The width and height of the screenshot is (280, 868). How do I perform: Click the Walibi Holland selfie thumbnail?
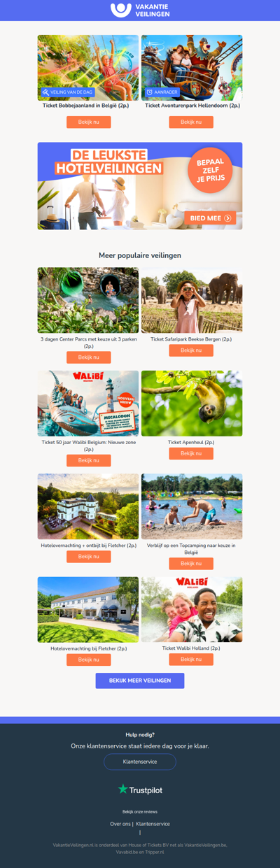192,610
